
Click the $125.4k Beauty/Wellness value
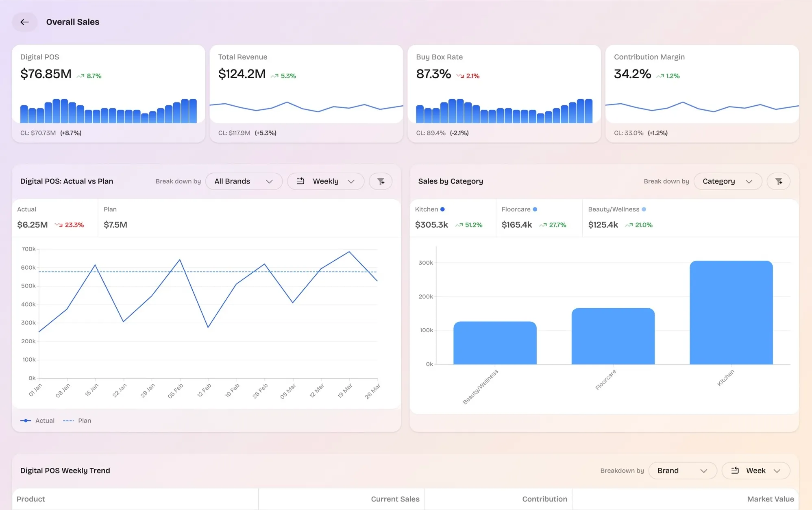coord(603,225)
